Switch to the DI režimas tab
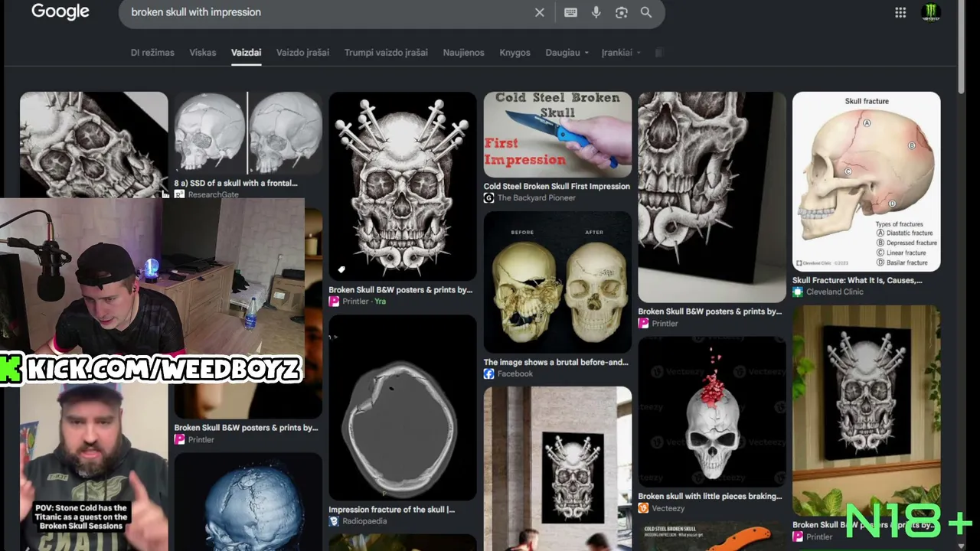This screenshot has width=980, height=551. click(152, 53)
